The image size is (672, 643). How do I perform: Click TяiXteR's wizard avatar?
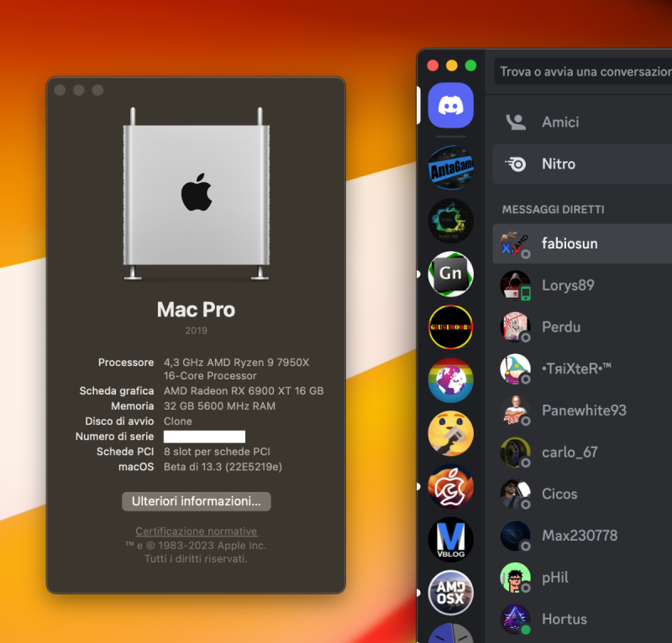pos(515,369)
